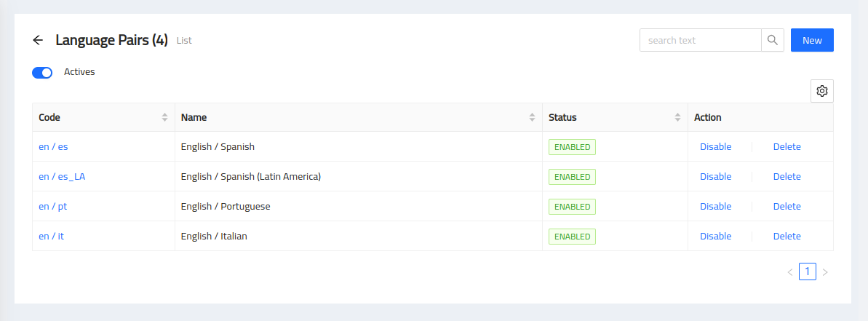This screenshot has width=868, height=321.
Task: Create a New language pair
Action: 812,41
